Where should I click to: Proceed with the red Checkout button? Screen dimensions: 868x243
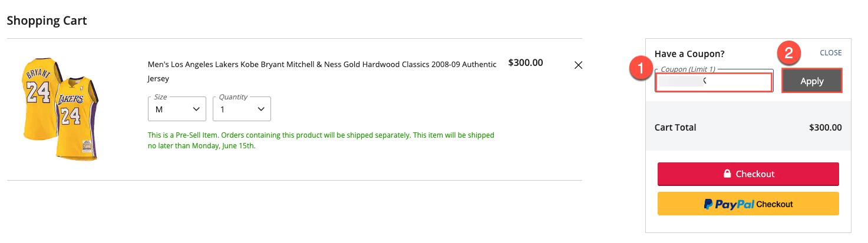point(748,174)
